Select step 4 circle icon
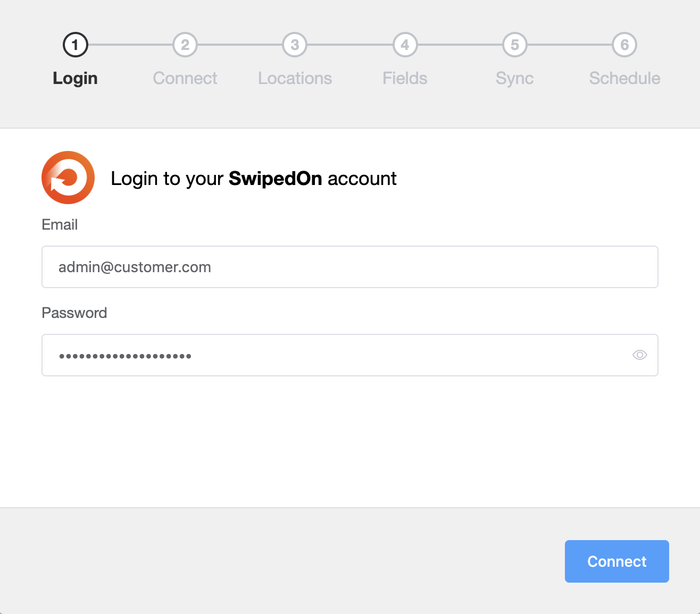Image resolution: width=700 pixels, height=614 pixels. point(405,45)
